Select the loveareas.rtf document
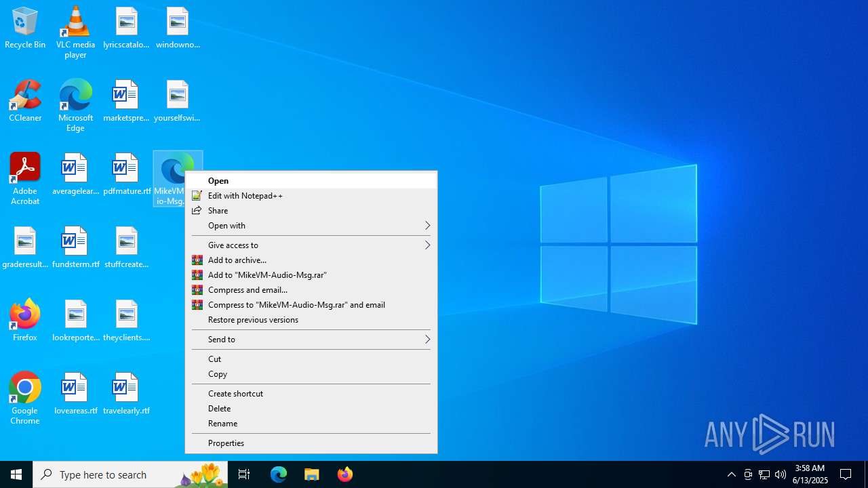 (x=75, y=394)
